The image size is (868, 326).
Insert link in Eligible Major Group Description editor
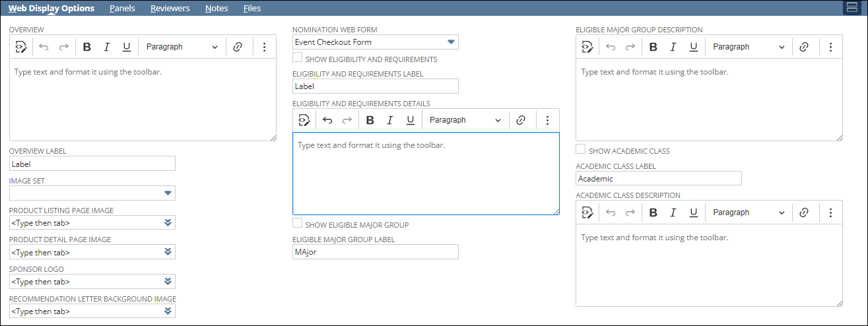(804, 47)
